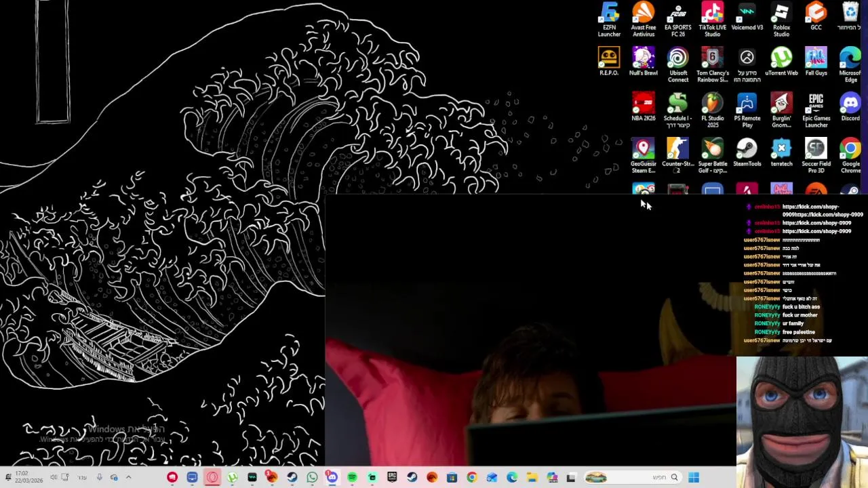868x488 pixels.
Task: Toggle the microphone tray icon
Action: click(99, 477)
